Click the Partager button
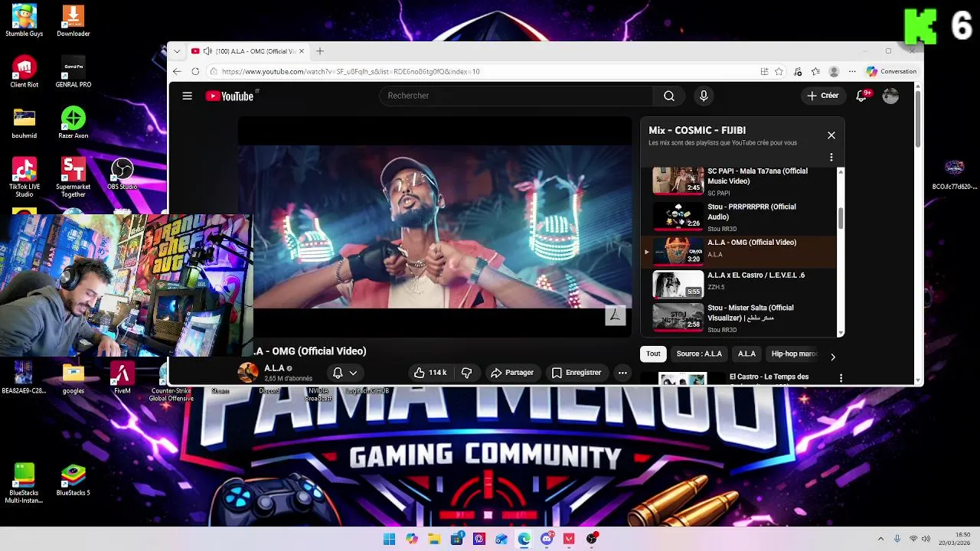Viewport: 980px width, 551px height. (x=512, y=373)
